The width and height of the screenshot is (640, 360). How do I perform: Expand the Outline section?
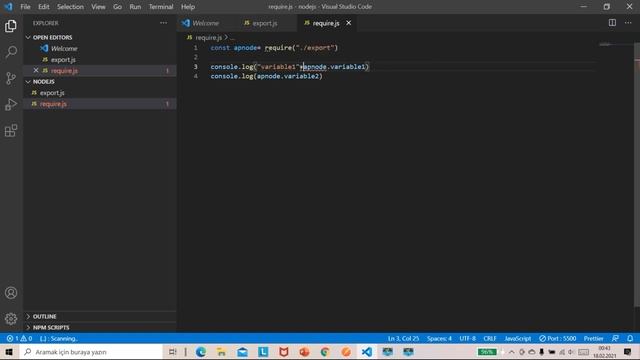(x=28, y=316)
